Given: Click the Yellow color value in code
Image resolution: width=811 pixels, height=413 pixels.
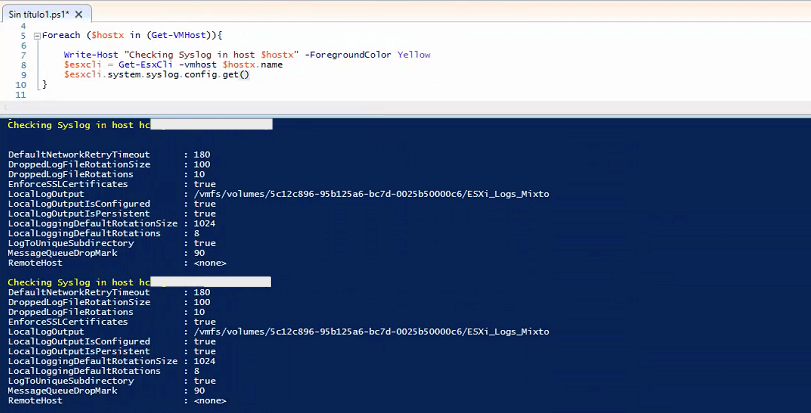Looking at the screenshot, I should pyautogui.click(x=414, y=55).
